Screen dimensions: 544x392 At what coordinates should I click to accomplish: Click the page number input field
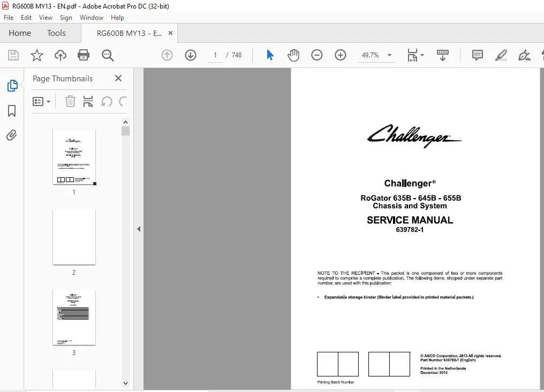coord(215,55)
